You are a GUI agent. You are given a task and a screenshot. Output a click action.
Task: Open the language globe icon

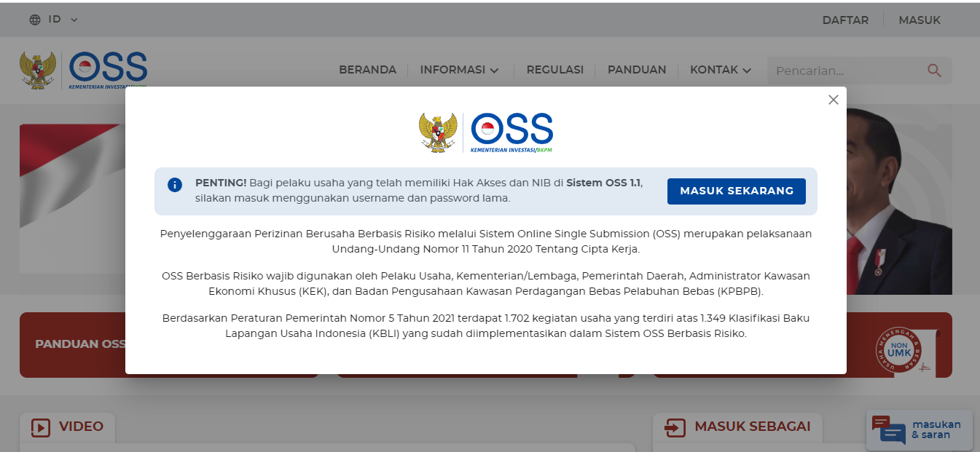point(35,20)
